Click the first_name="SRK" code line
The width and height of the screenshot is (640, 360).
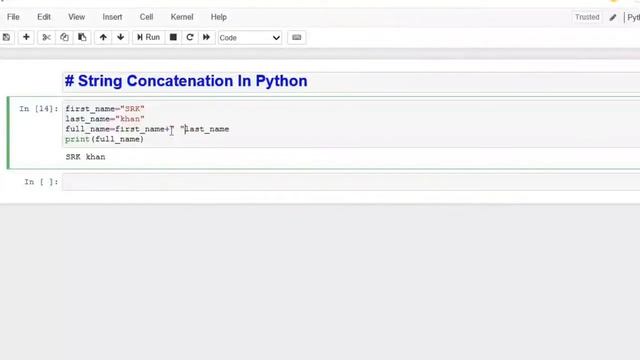[x=105, y=109]
